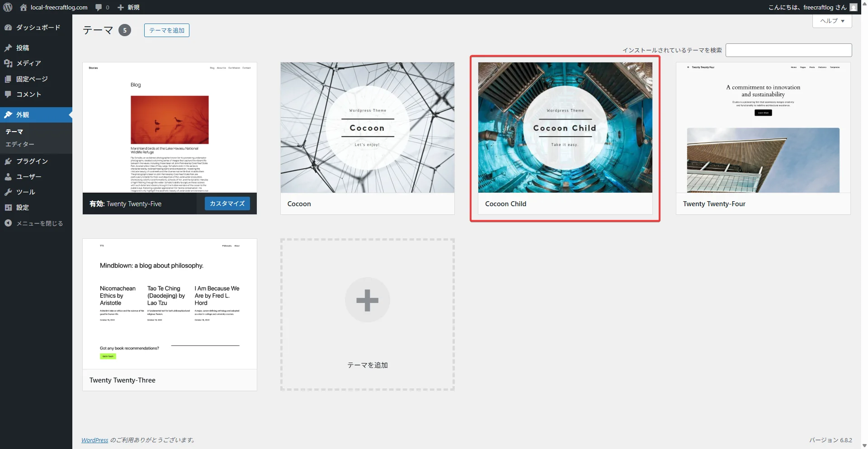Click the scrollbar down arrow
Image resolution: width=868 pixels, height=449 pixels.
(x=864, y=445)
